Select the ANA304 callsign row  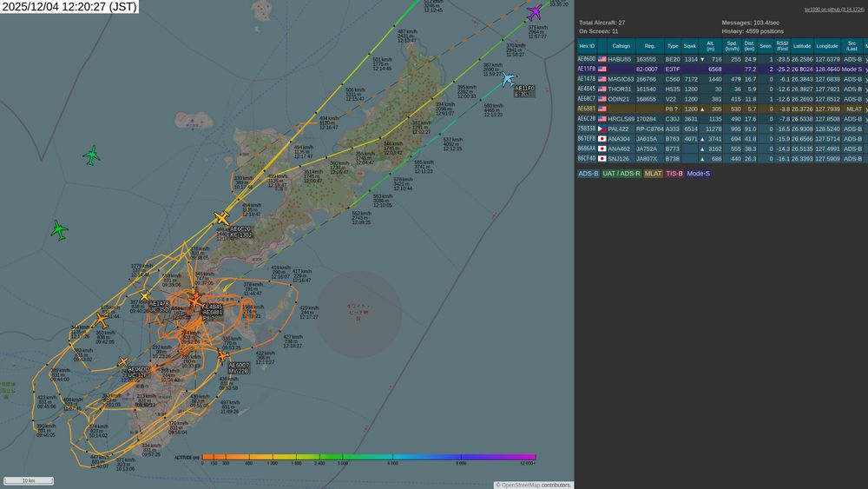722,139
